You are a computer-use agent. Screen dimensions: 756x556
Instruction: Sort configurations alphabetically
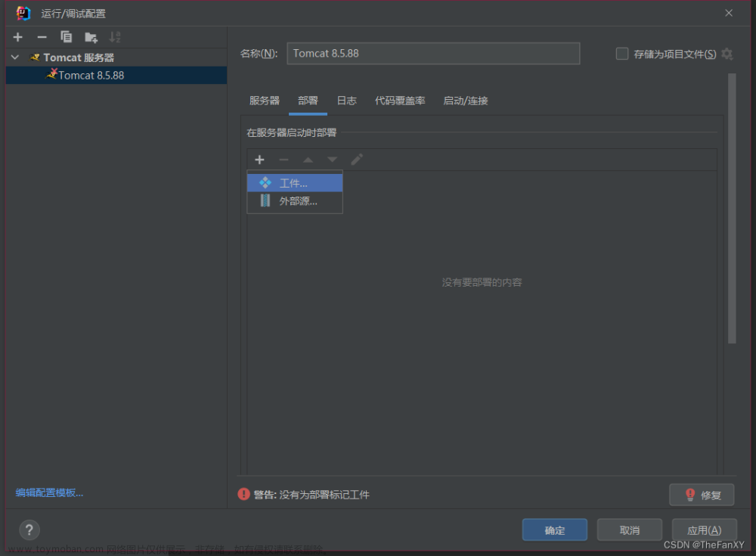[115, 37]
